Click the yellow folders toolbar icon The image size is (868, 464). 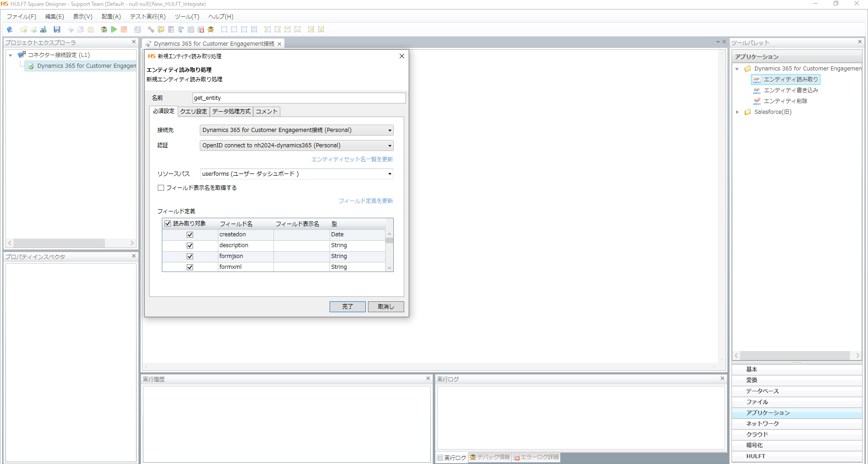click(x=161, y=29)
